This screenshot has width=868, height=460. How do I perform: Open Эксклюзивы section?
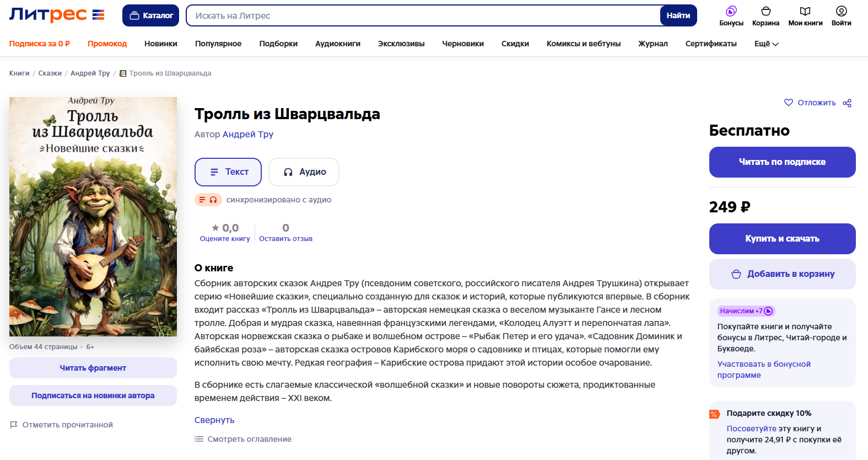click(401, 44)
